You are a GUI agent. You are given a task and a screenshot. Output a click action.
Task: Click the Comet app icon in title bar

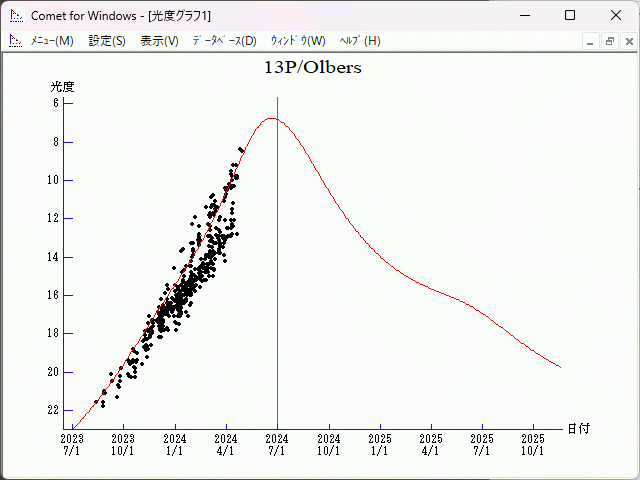pos(16,15)
